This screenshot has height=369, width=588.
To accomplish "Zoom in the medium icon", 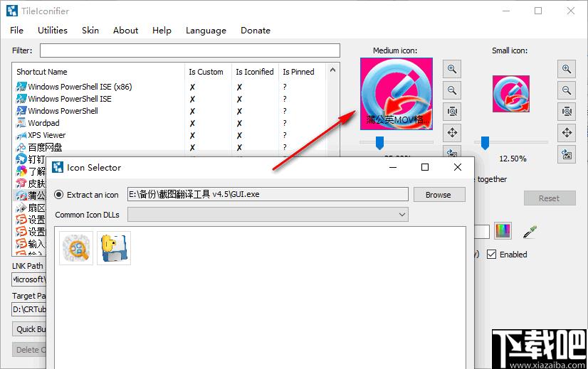I will pyautogui.click(x=452, y=69).
